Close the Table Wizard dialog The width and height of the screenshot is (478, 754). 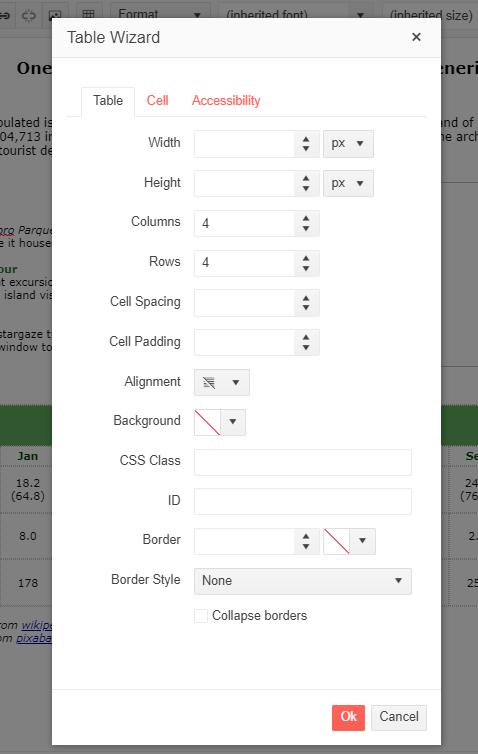coord(416,37)
